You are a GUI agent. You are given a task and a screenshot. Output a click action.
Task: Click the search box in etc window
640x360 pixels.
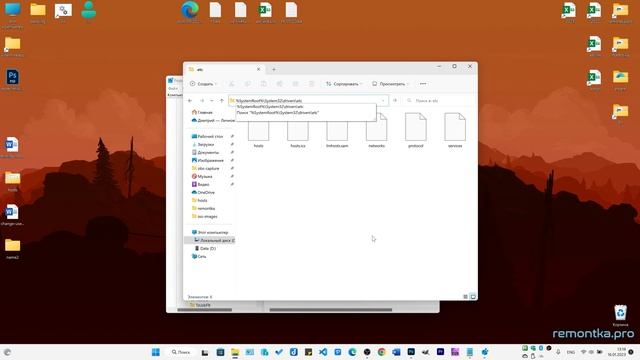click(439, 100)
